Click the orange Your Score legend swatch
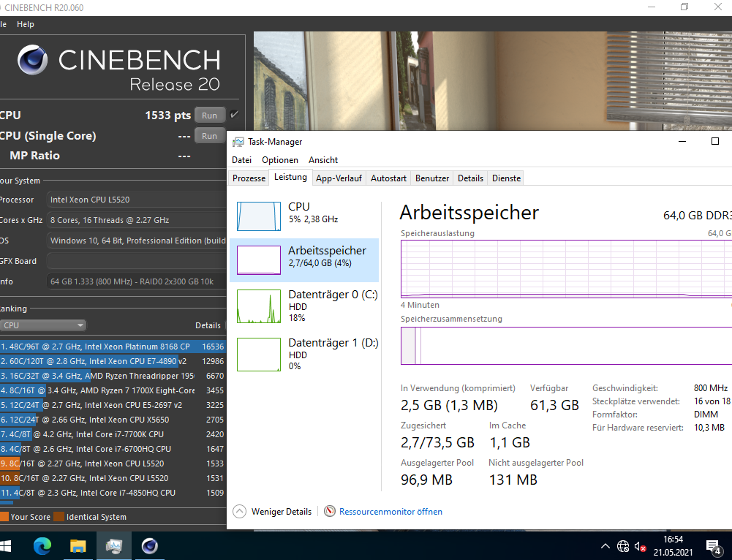The width and height of the screenshot is (732, 560). click(x=4, y=517)
